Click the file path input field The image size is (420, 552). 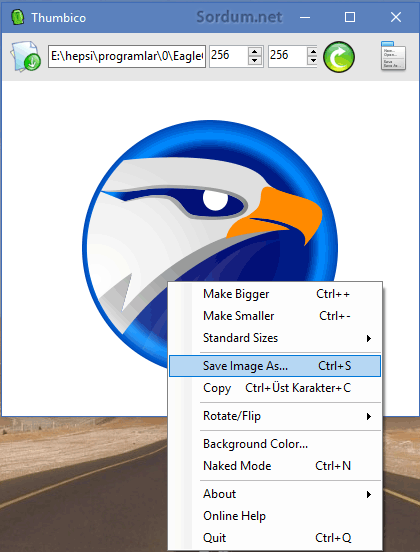[127, 56]
